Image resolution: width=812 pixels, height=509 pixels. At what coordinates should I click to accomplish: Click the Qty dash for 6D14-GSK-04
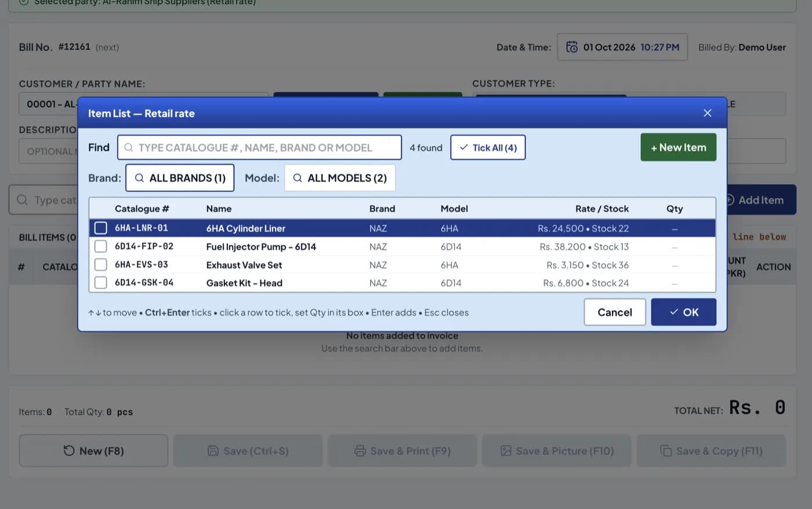tap(675, 283)
